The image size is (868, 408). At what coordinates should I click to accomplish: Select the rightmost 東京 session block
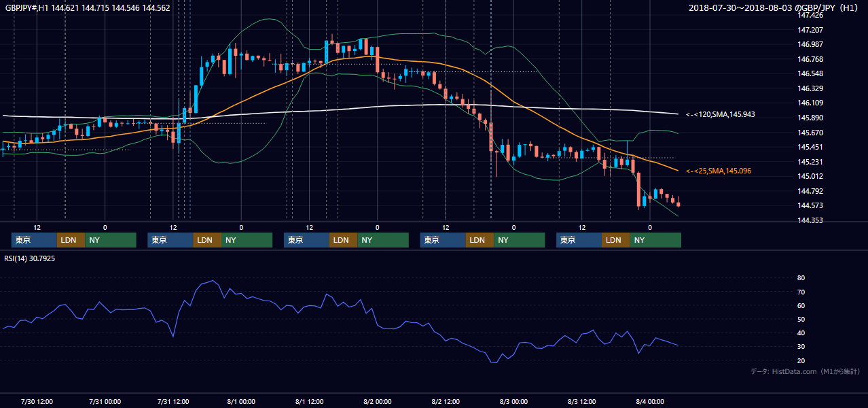(579, 240)
